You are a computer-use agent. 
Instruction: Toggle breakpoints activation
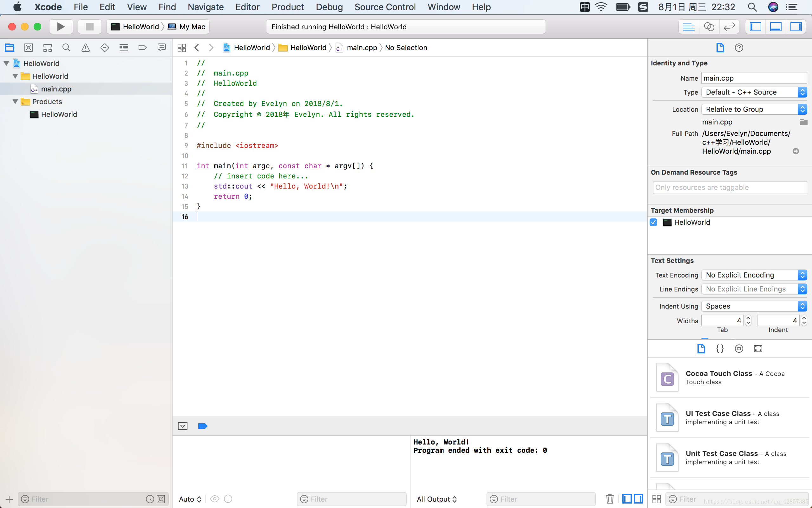click(203, 426)
